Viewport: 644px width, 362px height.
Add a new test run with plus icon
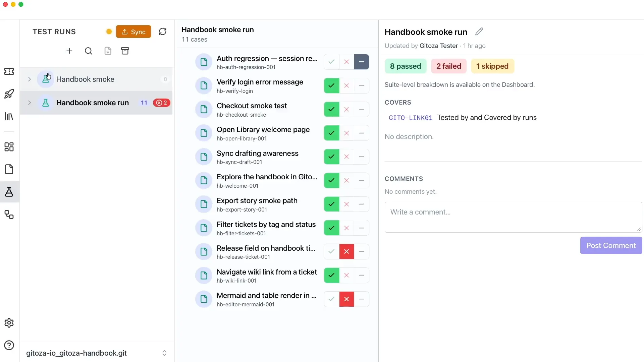(x=69, y=51)
